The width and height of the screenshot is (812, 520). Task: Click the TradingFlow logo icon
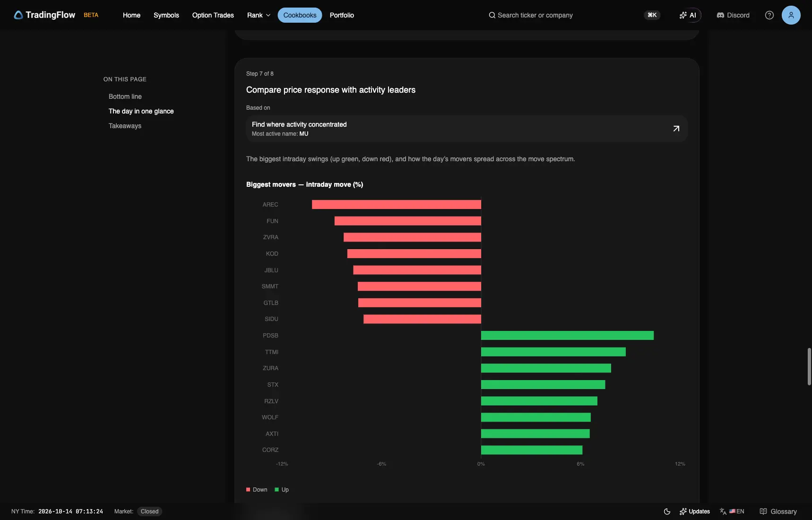18,15
